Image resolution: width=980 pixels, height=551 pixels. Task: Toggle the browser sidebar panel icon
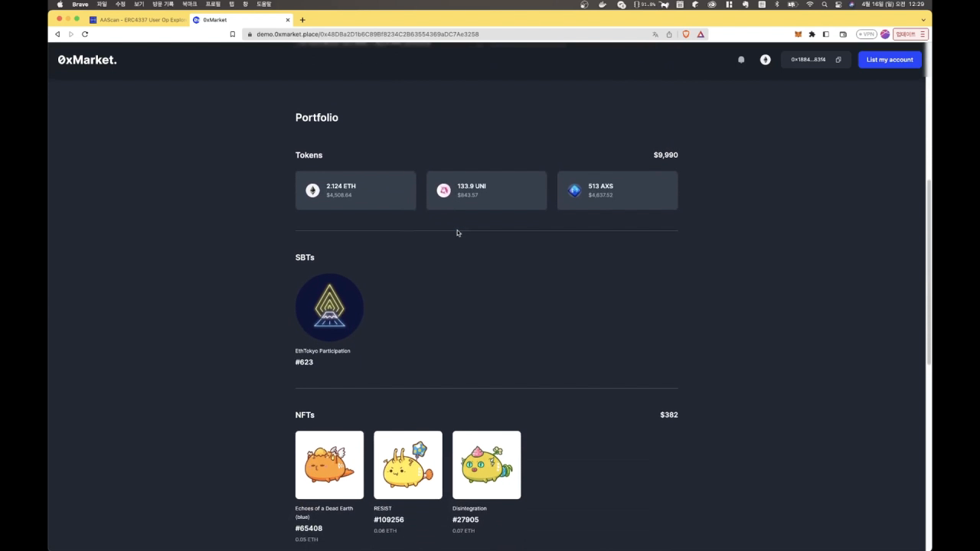pyautogui.click(x=826, y=34)
